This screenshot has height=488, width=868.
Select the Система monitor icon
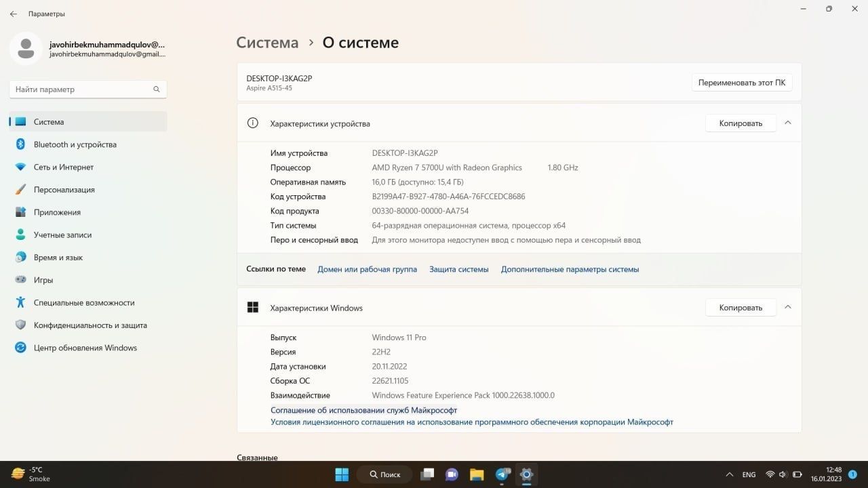(x=20, y=122)
